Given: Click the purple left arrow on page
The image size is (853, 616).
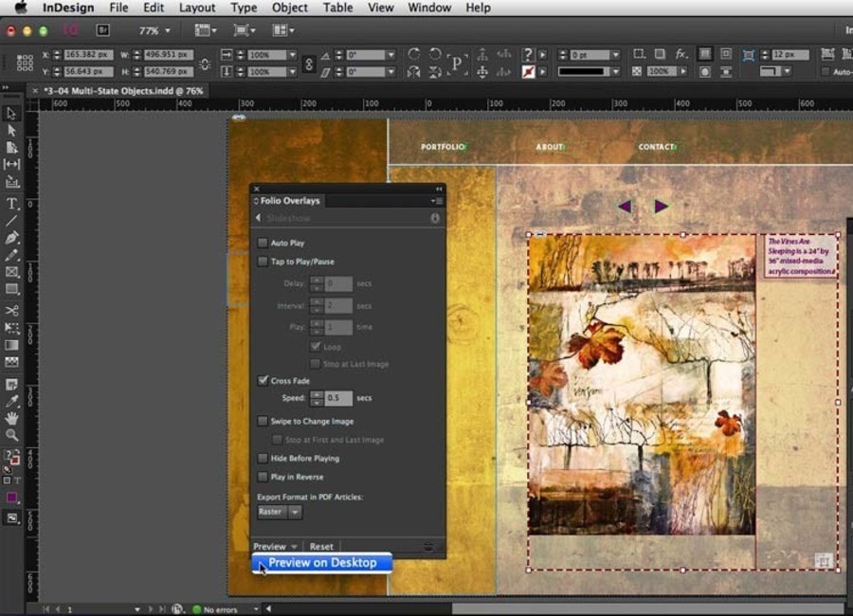Looking at the screenshot, I should [625, 207].
